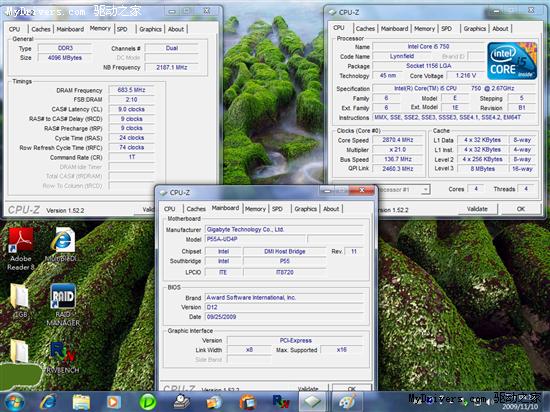Open the folder icon left of RWBENCH
This screenshot has height=412, width=550.
point(19,351)
